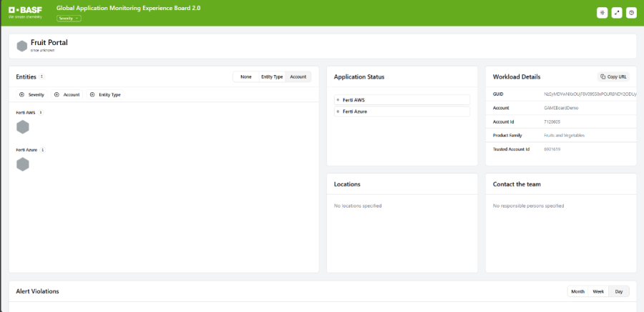
Task: Click the Entities count badge
Action: [x=42, y=77]
